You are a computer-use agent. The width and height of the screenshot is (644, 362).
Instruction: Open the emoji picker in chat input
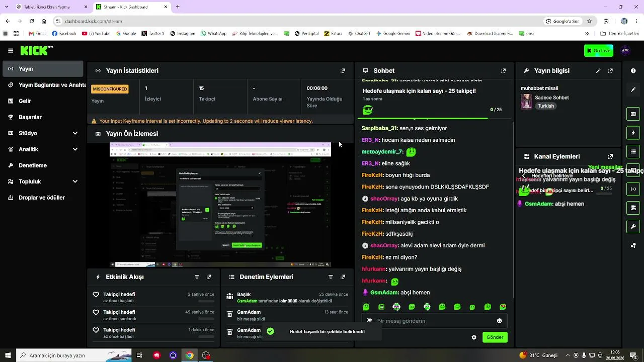tap(499, 321)
